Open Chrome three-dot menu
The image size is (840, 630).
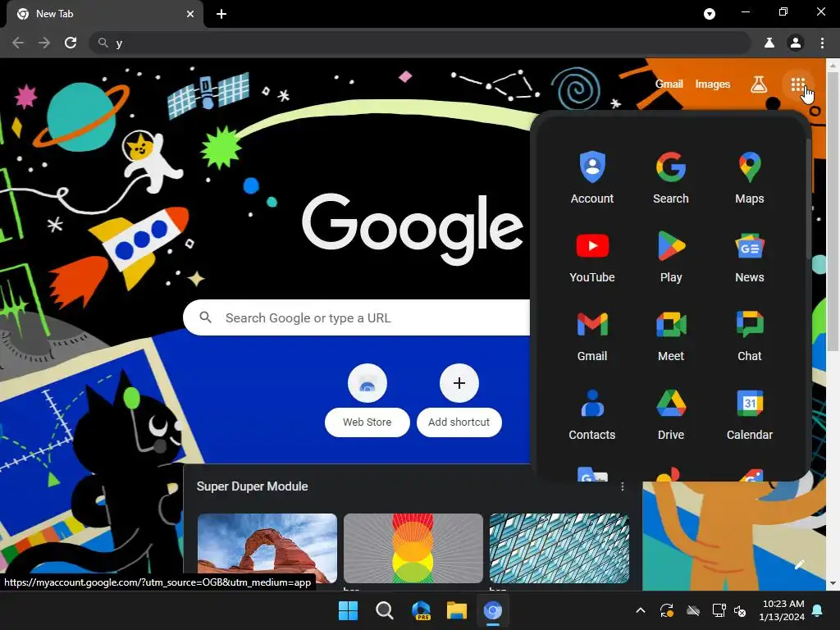tap(822, 43)
